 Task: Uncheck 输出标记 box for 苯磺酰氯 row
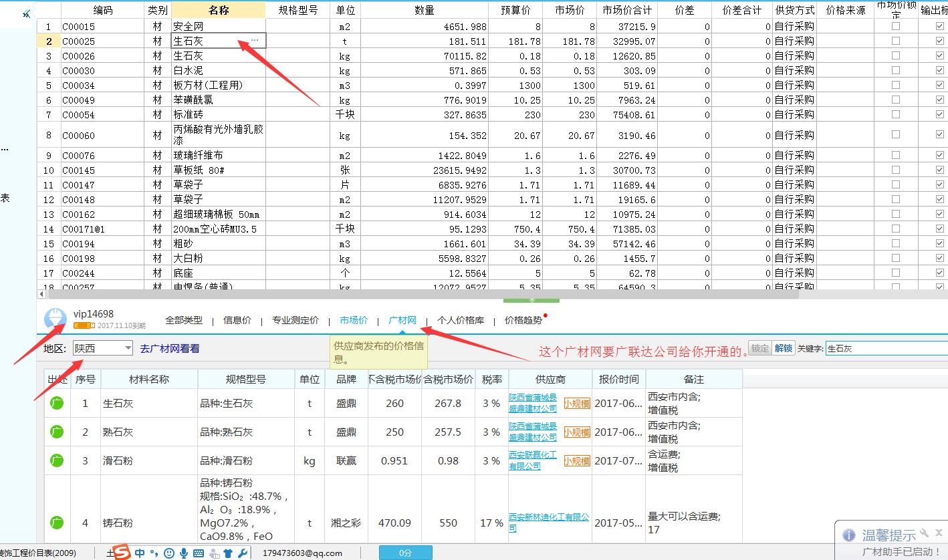point(941,100)
